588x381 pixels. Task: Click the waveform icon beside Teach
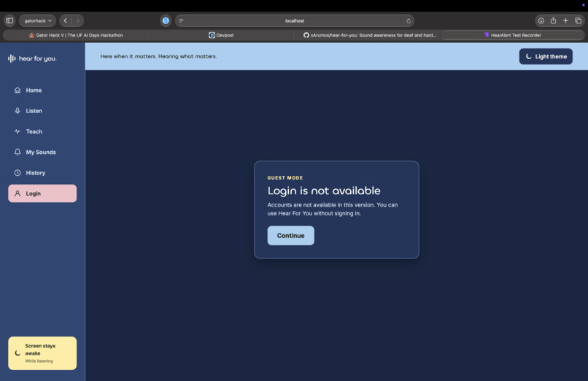(x=18, y=131)
